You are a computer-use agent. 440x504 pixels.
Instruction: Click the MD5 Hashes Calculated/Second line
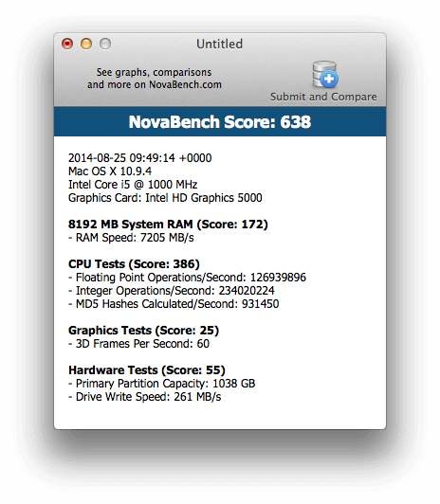[174, 304]
